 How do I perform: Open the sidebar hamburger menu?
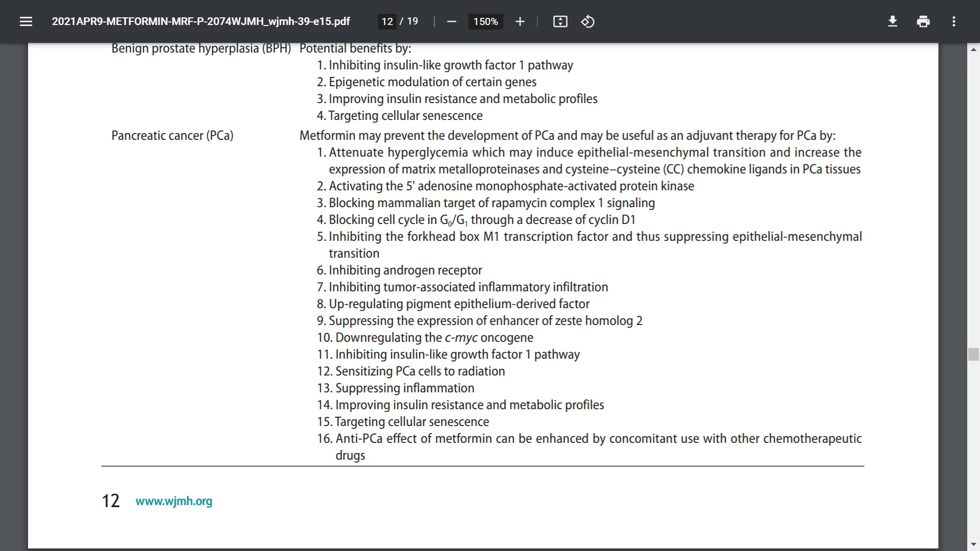(26, 21)
